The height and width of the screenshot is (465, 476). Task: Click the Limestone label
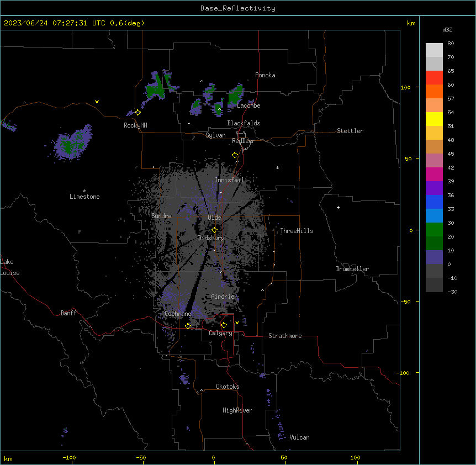84,197
